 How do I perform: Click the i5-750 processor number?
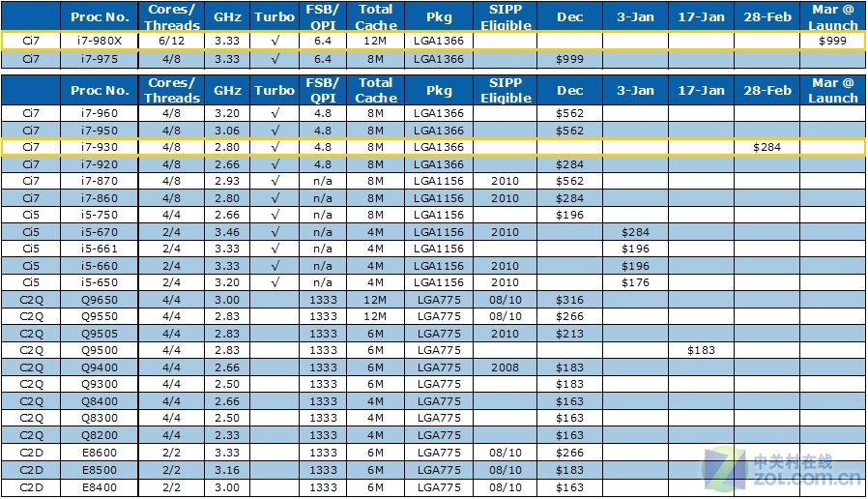[100, 215]
